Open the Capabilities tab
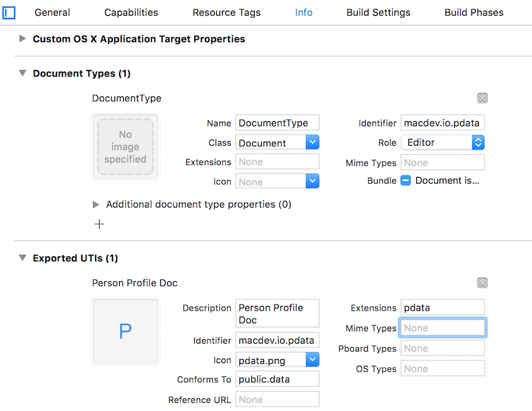 click(x=131, y=13)
